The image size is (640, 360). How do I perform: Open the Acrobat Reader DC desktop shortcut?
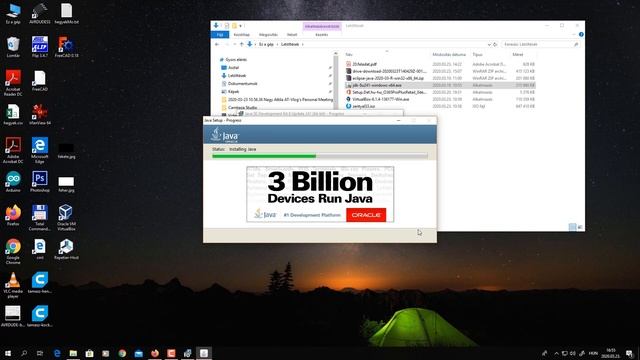13,83
